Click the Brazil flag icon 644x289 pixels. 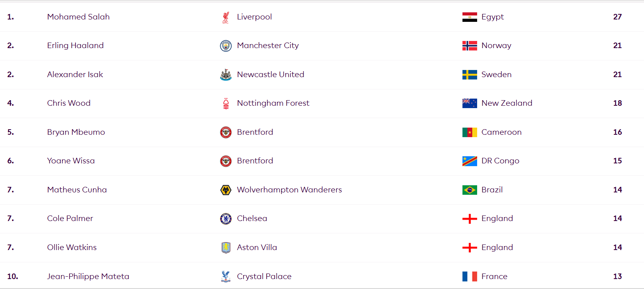click(470, 190)
